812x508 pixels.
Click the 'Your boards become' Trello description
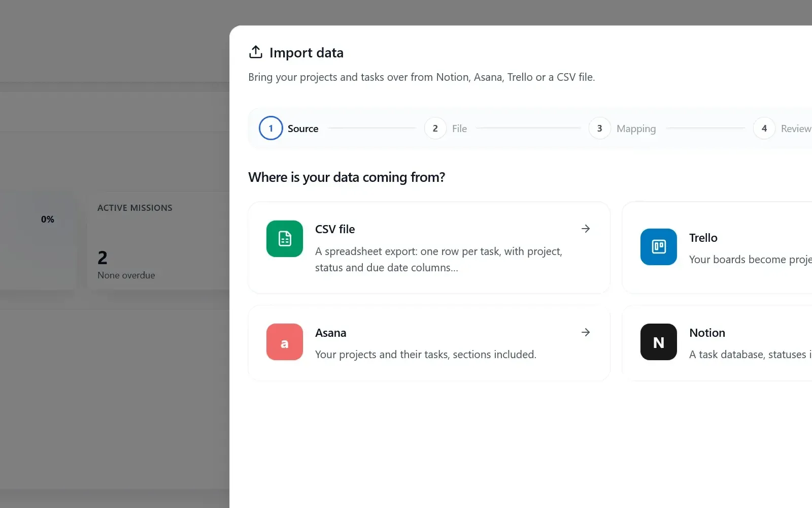(x=751, y=260)
